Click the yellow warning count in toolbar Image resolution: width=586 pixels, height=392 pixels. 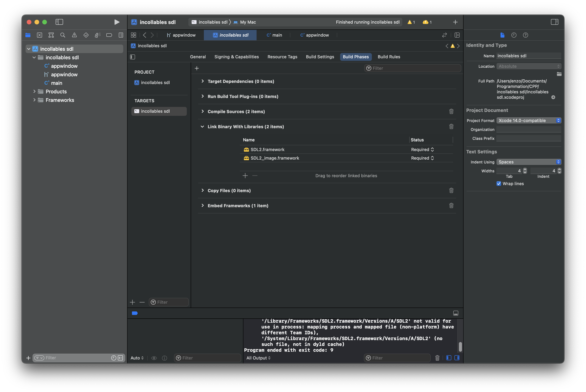[x=411, y=22]
